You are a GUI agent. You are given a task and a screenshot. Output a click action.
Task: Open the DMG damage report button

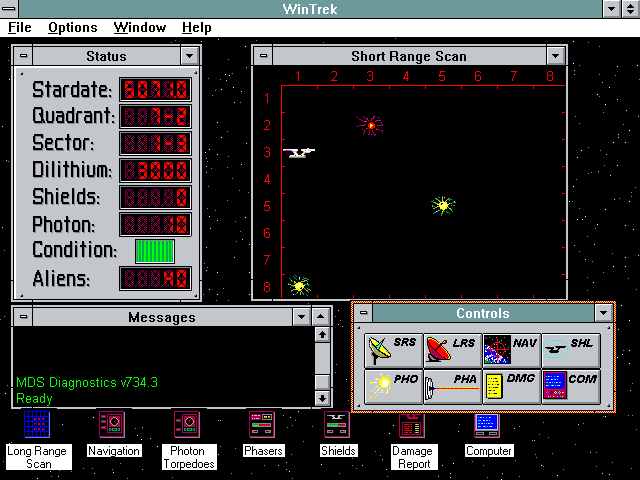511,386
